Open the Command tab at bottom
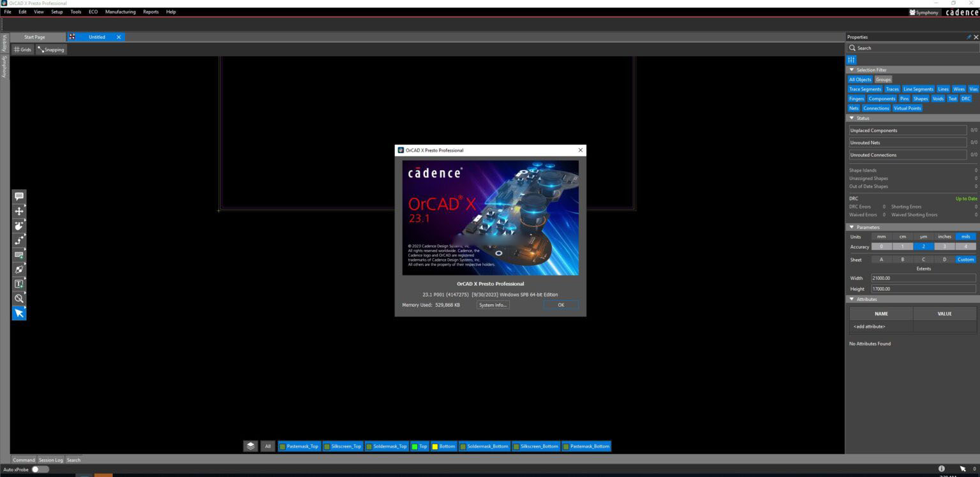 [x=24, y=460]
